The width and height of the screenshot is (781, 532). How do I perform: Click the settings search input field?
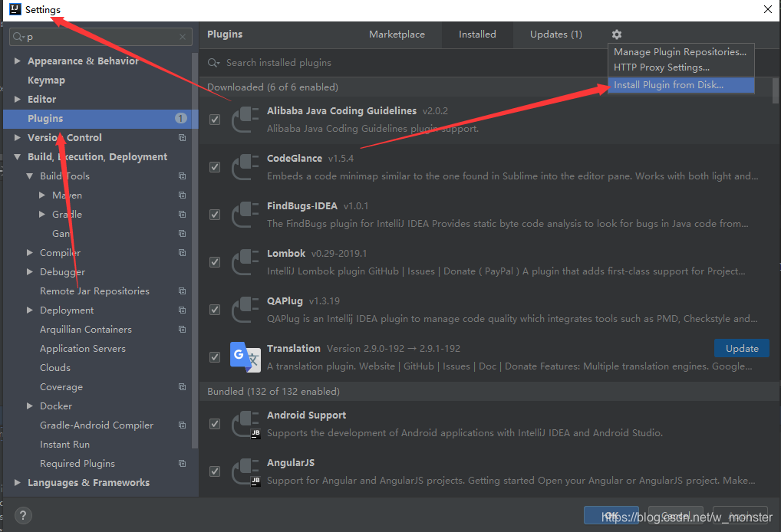pos(101,37)
